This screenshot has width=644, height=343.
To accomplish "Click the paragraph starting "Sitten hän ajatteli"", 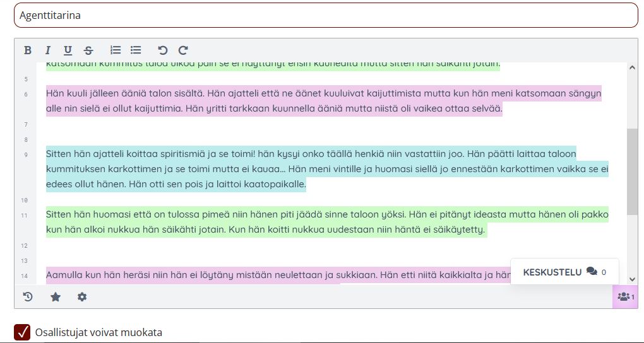I will pyautogui.click(x=316, y=169).
